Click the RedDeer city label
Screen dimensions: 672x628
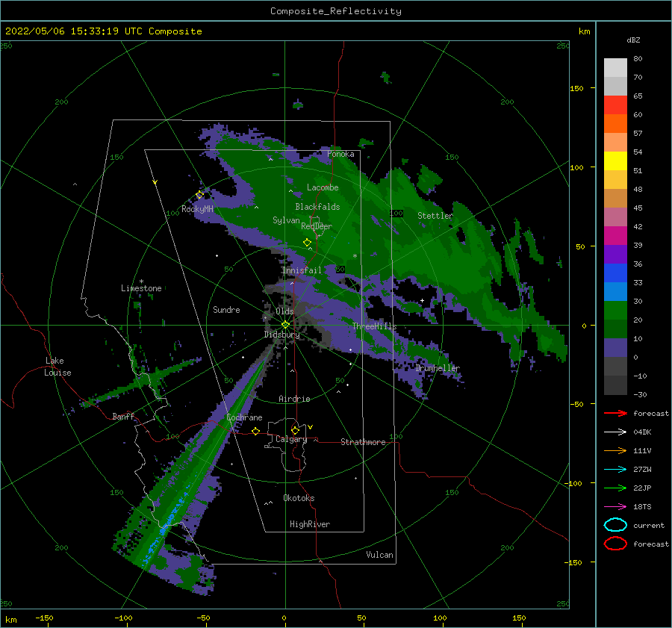(x=317, y=226)
